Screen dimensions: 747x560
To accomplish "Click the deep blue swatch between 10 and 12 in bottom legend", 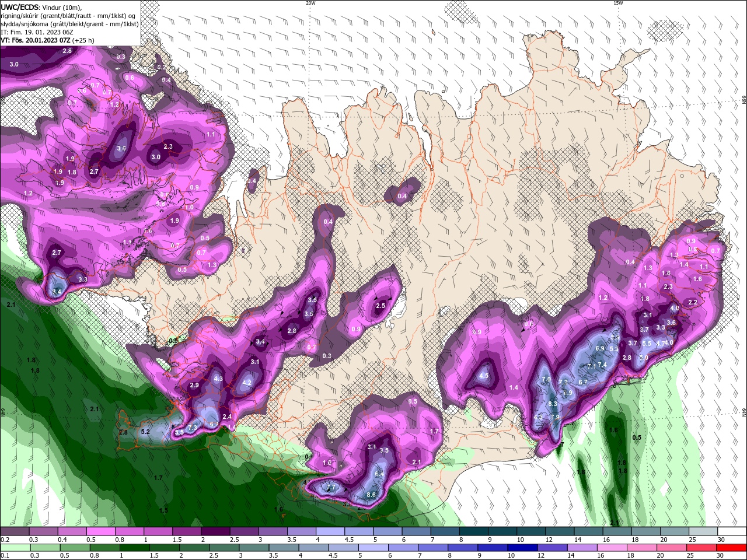I will (522, 548).
